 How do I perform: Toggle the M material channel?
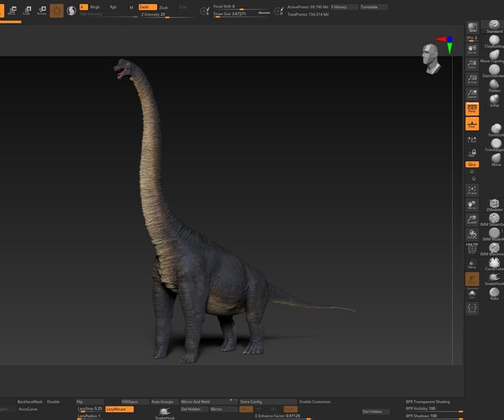click(131, 7)
